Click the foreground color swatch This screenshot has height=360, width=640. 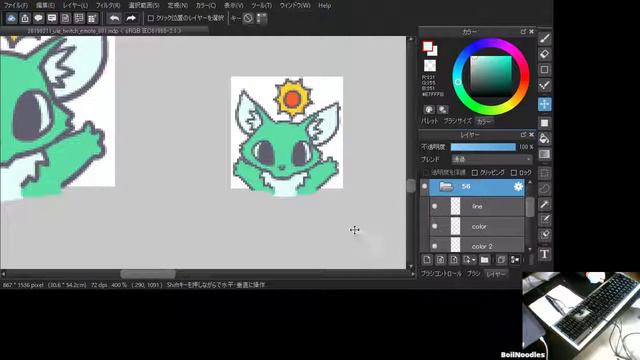tap(427, 46)
